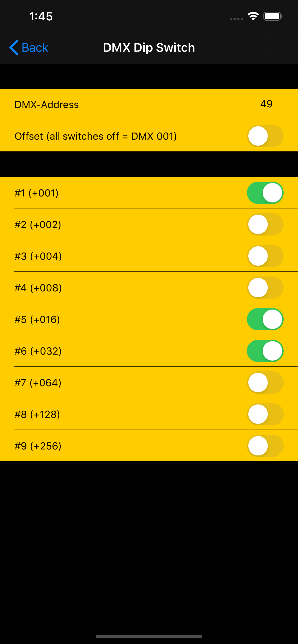Turn off dip switch #5 (+016)

pyautogui.click(x=265, y=319)
